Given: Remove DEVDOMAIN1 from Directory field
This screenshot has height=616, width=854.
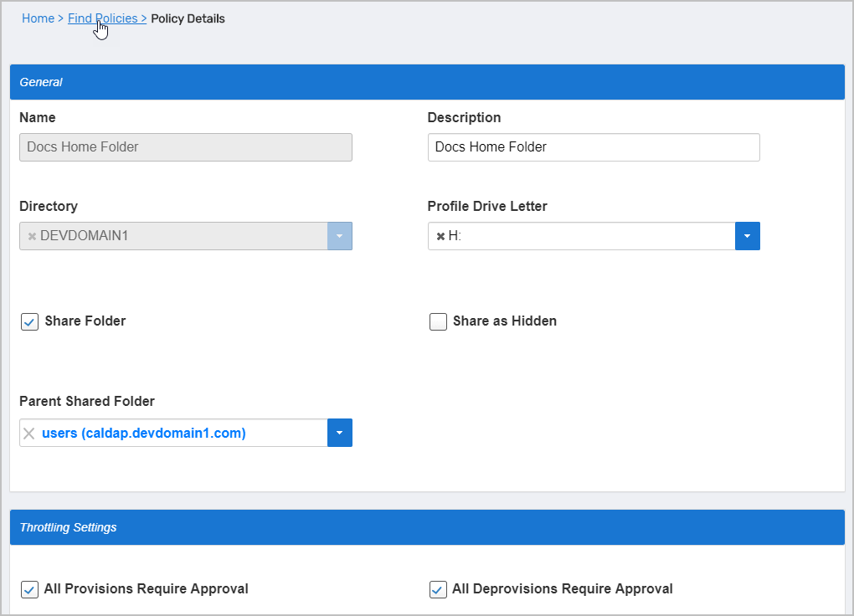Looking at the screenshot, I should 32,237.
